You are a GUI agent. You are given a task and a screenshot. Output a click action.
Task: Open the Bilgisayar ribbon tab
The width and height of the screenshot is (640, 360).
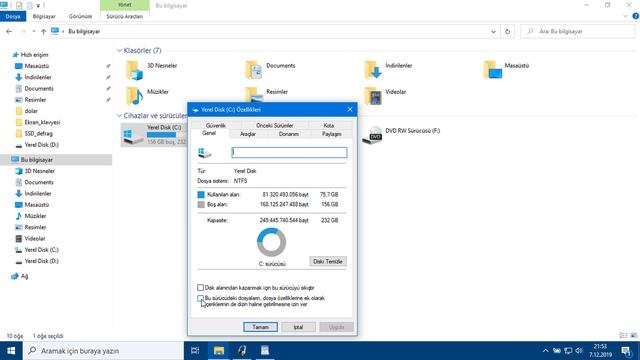44,16
